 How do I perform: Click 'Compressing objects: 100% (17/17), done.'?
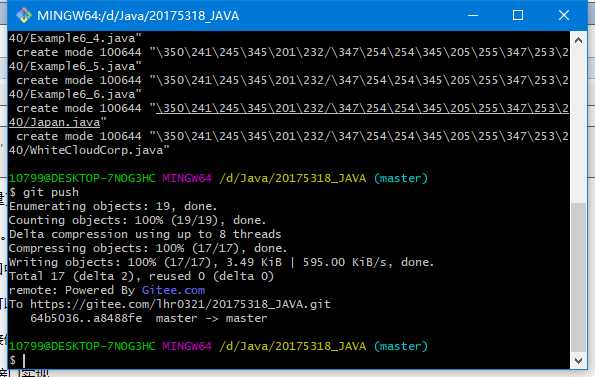pyautogui.click(x=148, y=248)
